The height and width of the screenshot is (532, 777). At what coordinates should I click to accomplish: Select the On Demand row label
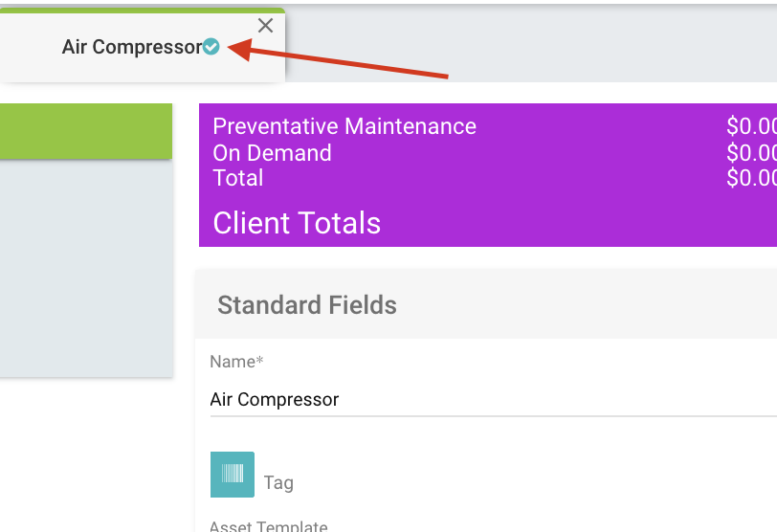coord(272,153)
